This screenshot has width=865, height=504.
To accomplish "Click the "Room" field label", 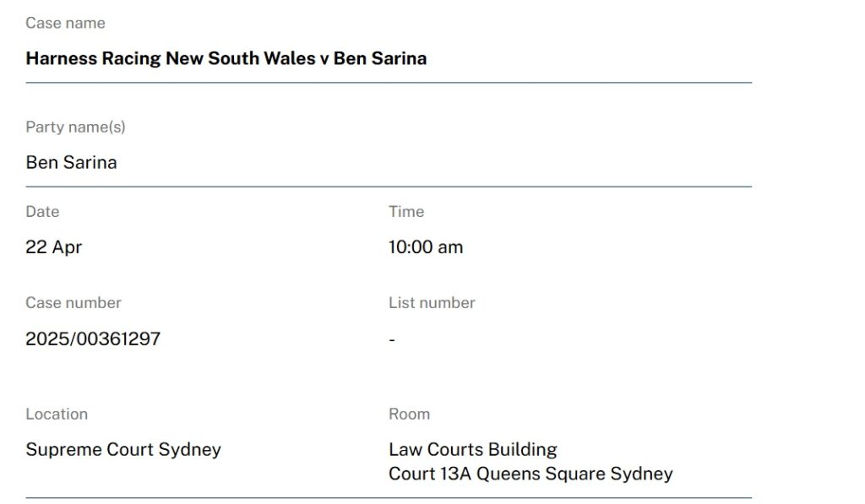I will click(x=409, y=414).
